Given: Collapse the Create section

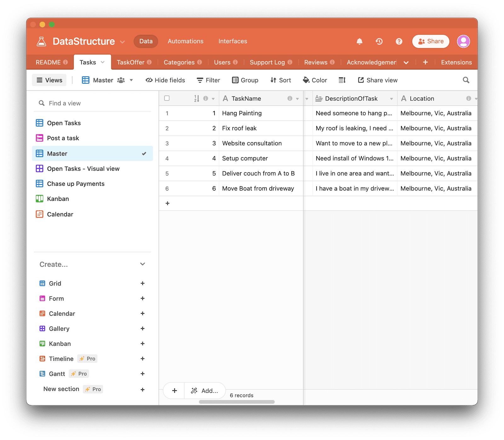Looking at the screenshot, I should coord(142,264).
